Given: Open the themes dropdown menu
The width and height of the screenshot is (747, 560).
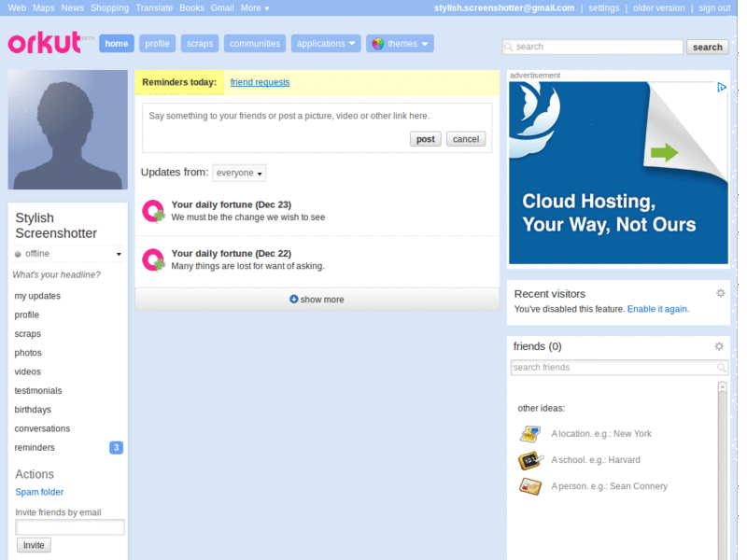Looking at the screenshot, I should point(400,44).
